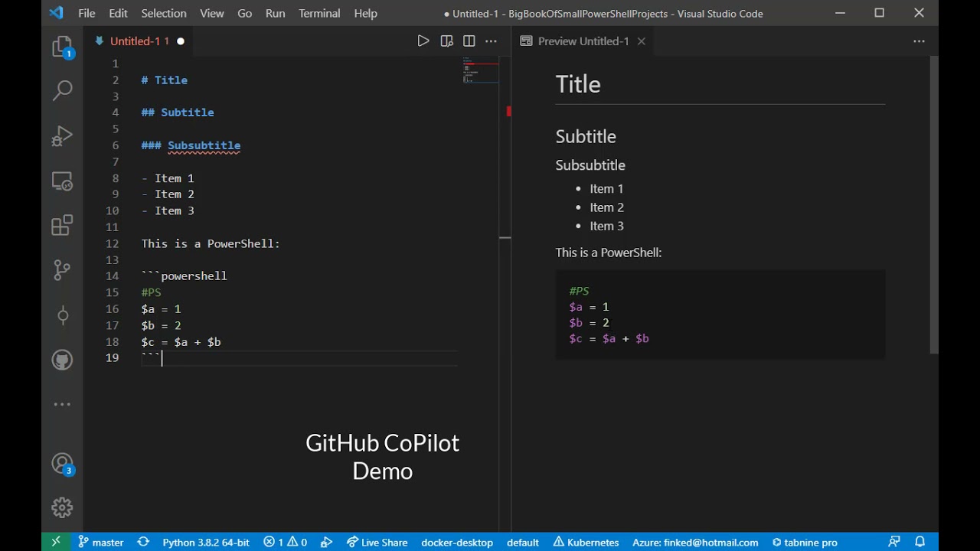Click the editor minimap
The height and width of the screenshot is (551, 980).
pos(481,70)
